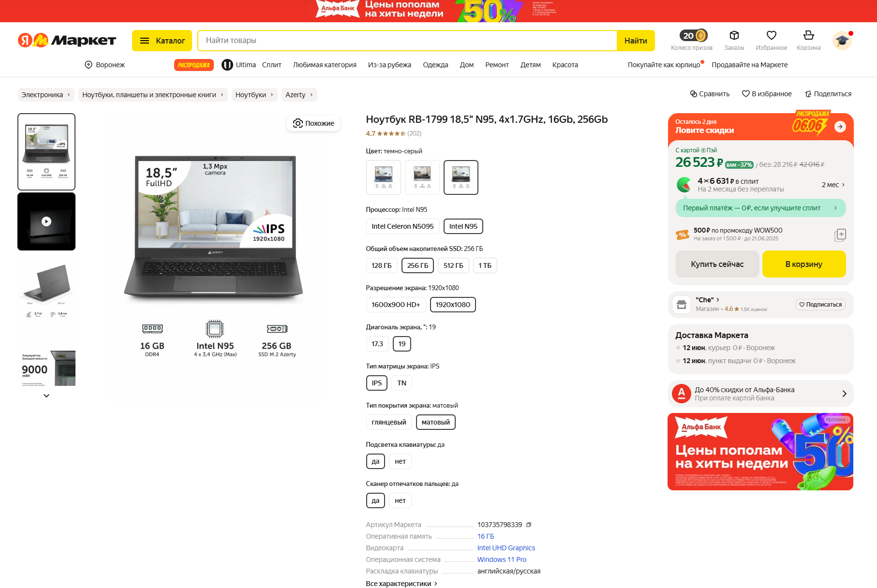Expand the 2 мес split term selector
This screenshot has height=588, width=877.
pyautogui.click(x=833, y=185)
